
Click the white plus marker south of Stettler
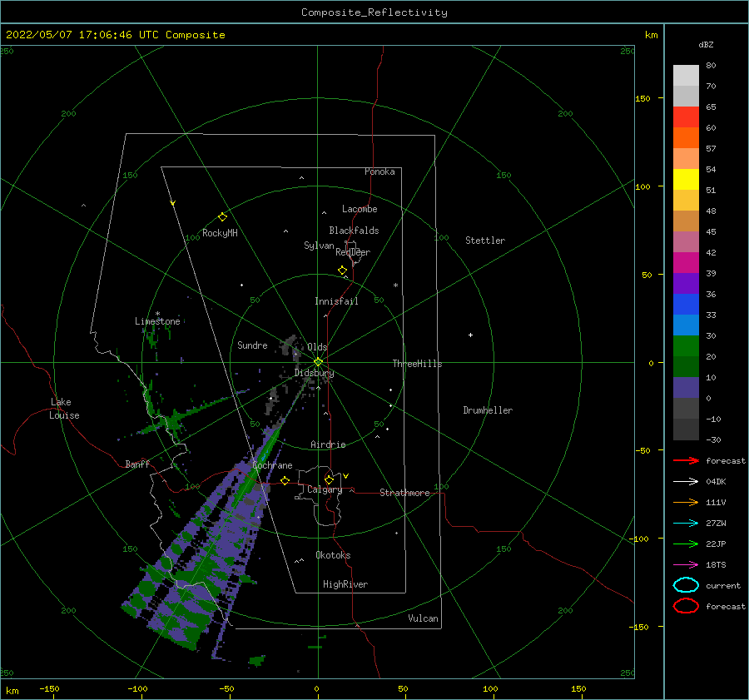(470, 335)
